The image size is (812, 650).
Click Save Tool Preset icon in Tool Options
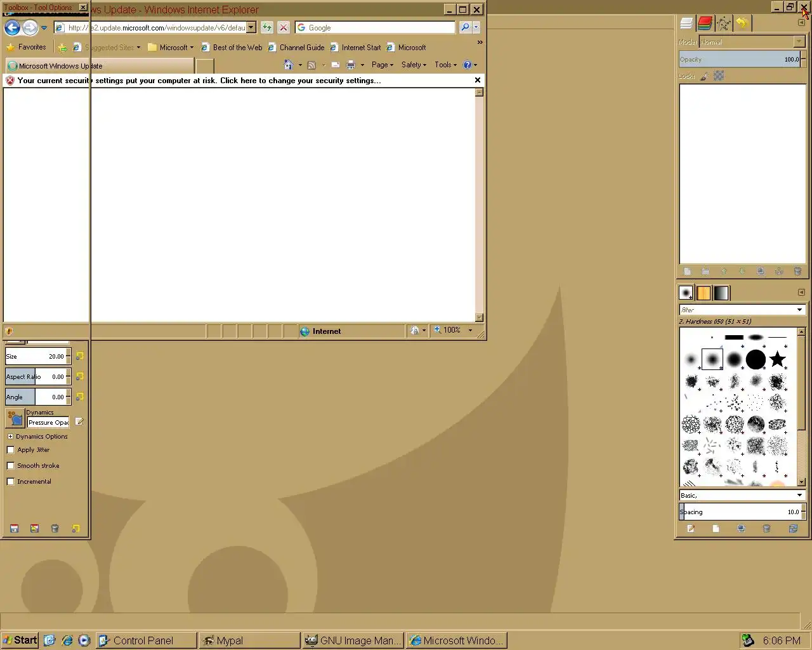pos(14,528)
